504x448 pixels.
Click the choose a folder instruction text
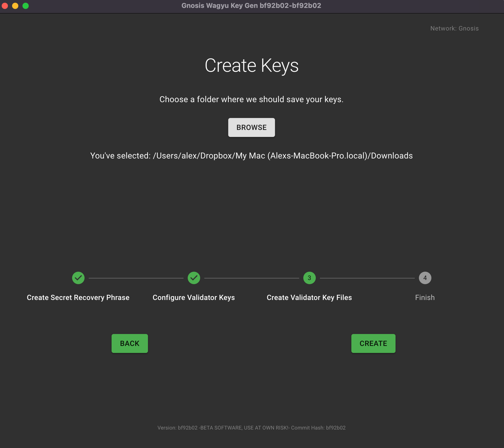(x=251, y=99)
